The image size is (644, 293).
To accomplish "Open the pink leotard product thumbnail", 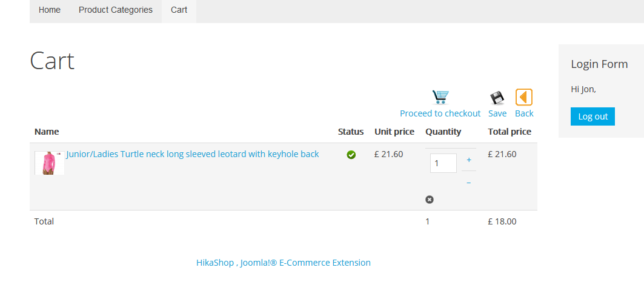I will click(49, 163).
